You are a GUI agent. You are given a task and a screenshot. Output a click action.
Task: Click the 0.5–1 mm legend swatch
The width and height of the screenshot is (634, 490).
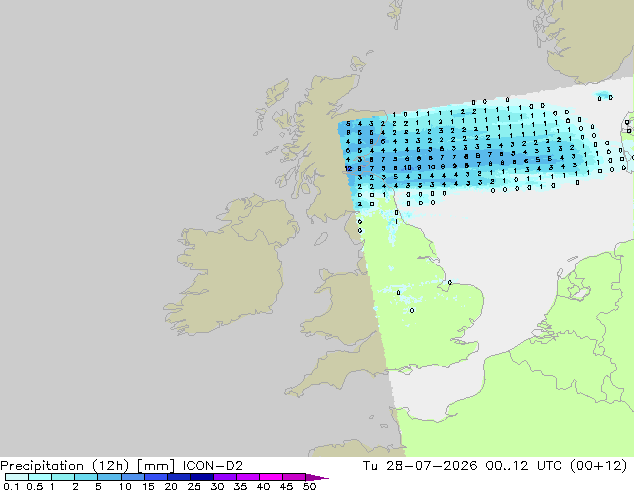coord(40,477)
